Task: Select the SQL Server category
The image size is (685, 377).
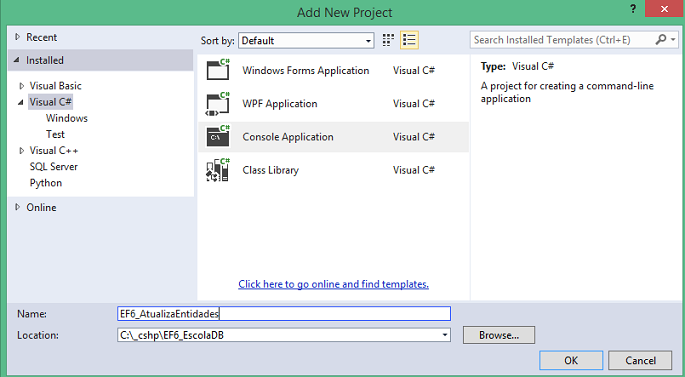Action: tap(54, 167)
